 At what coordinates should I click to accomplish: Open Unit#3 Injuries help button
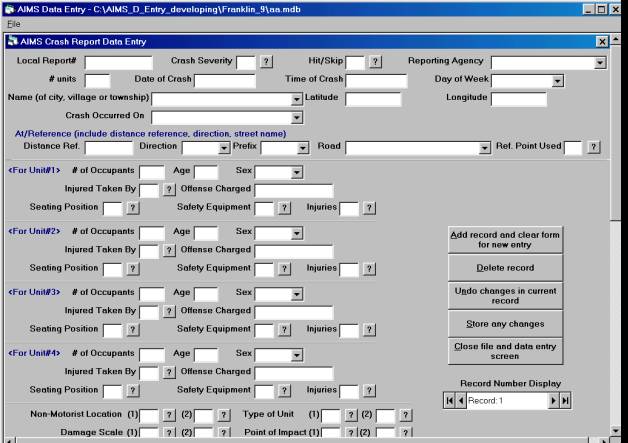click(369, 329)
